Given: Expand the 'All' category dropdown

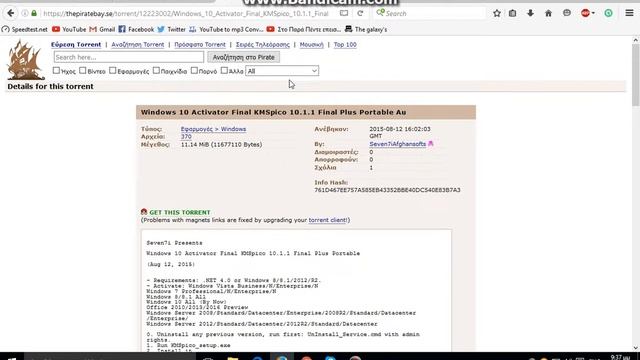Looking at the screenshot, I should pos(282,71).
